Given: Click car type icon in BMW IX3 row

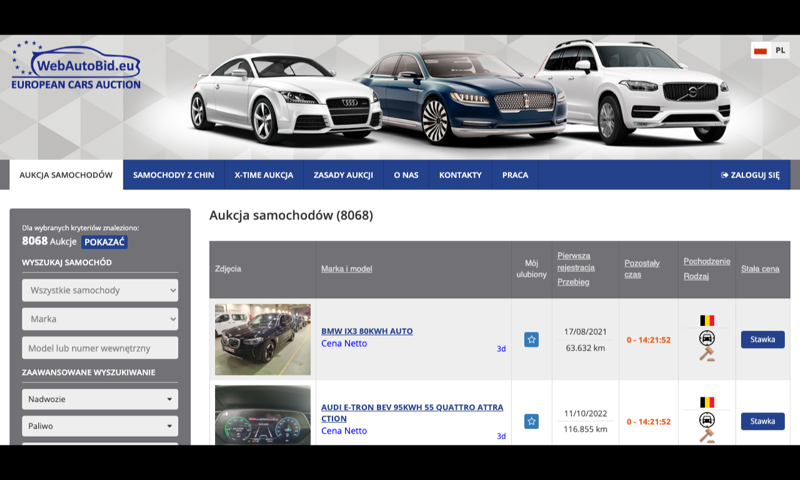Looking at the screenshot, I should tap(707, 338).
